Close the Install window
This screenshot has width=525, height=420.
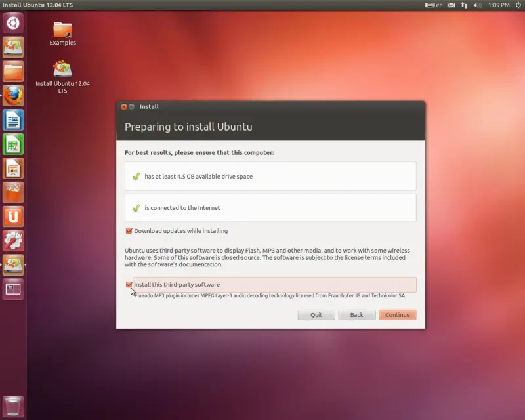click(124, 106)
